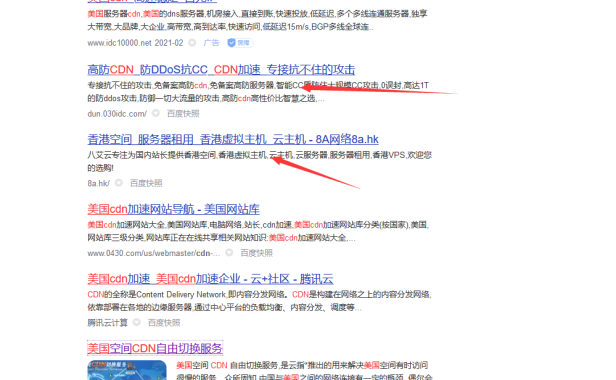Open the 高防CDN 防DDoS抗CC search result title
Image resolution: width=616 pixels, height=380 pixels.
coord(221,70)
